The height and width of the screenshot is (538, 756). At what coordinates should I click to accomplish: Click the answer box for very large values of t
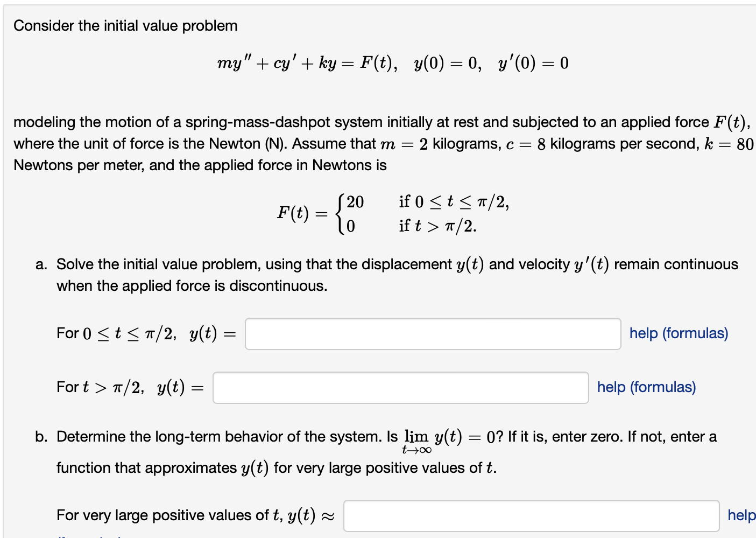[x=532, y=515]
